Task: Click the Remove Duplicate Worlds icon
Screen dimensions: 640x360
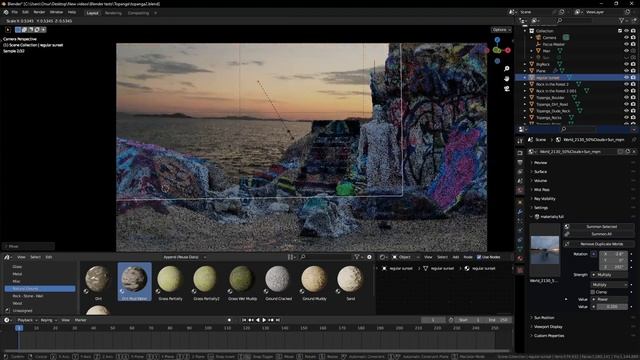Action: tap(567, 244)
